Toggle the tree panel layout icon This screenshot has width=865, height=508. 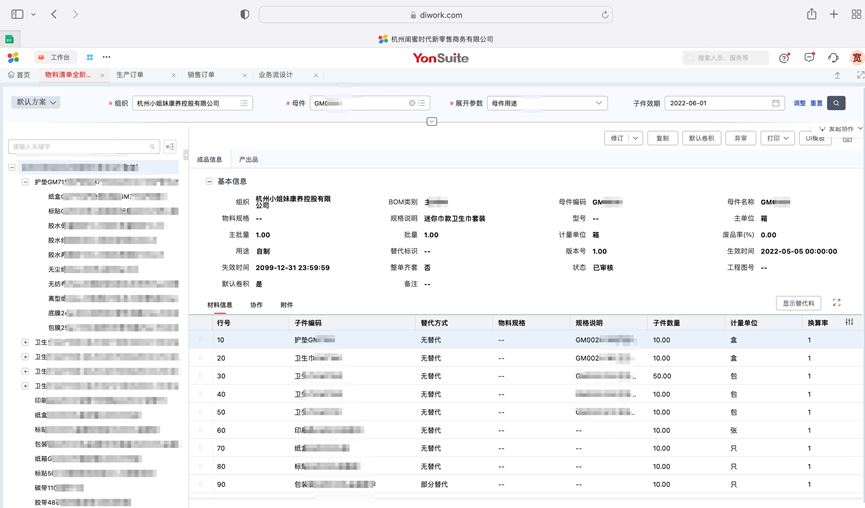tap(170, 146)
